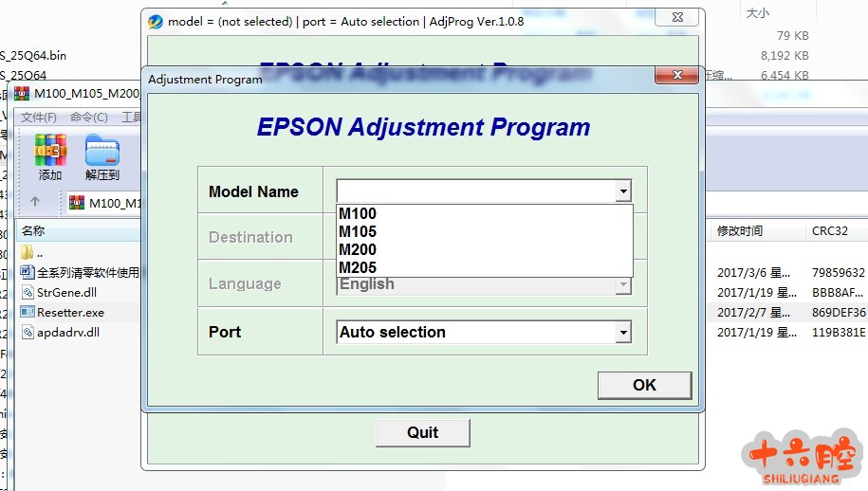868x491 pixels.
Task: Click the WinRAR Add (添加) archive icon
Action: [50, 152]
